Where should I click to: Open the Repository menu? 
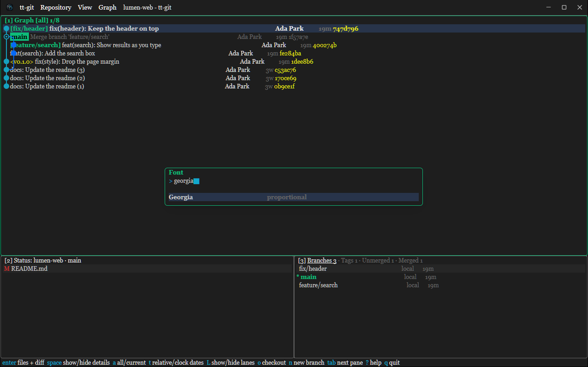point(56,7)
